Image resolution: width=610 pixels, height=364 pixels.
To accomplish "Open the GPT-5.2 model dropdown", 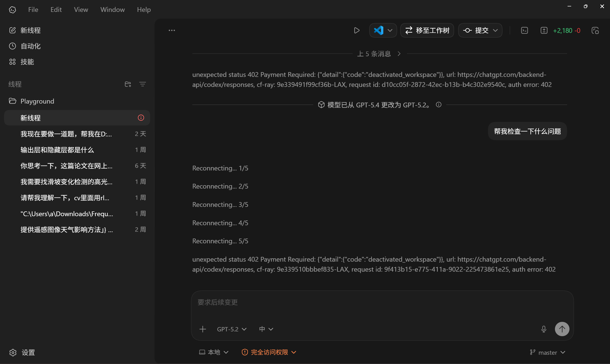I will point(231,329).
